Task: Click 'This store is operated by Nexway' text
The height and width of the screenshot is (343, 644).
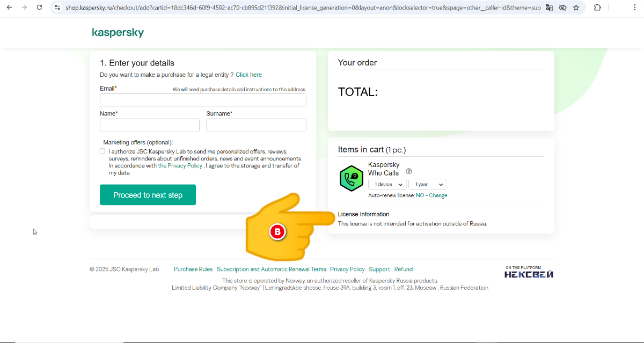Action: pyautogui.click(x=330, y=281)
